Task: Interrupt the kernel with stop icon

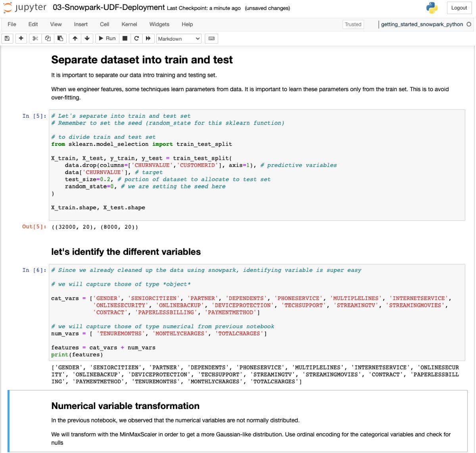Action: pos(125,38)
